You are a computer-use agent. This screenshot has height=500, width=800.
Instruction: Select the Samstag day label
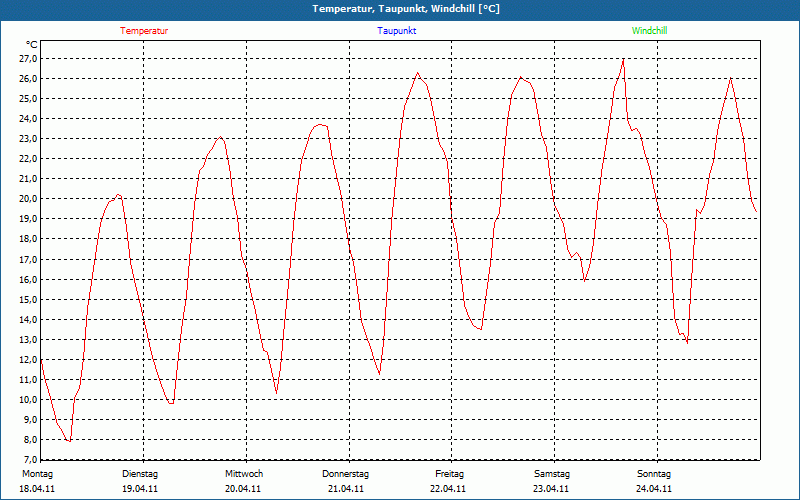click(x=552, y=474)
